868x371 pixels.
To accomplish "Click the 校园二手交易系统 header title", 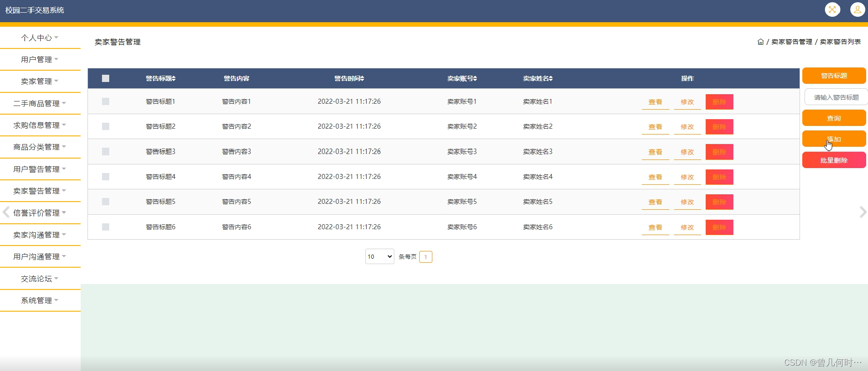I will (x=34, y=10).
